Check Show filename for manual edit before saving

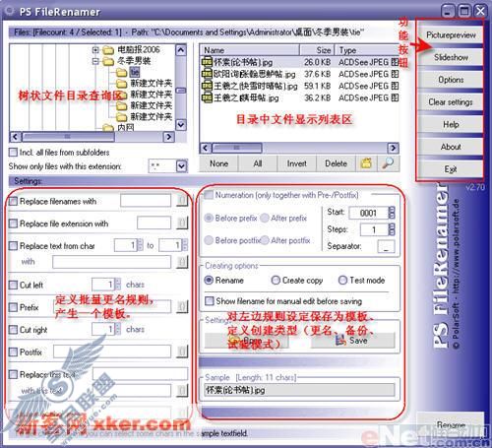[209, 301]
